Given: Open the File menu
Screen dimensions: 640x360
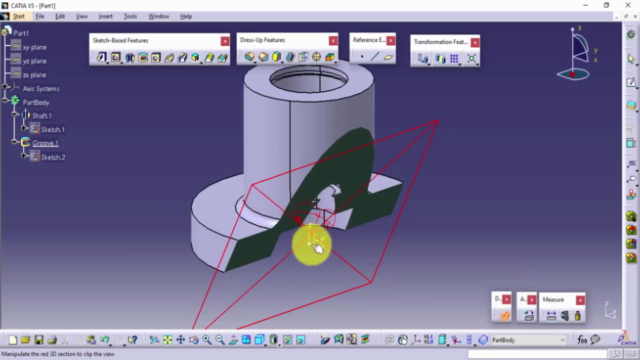Looking at the screenshot, I should click(40, 16).
